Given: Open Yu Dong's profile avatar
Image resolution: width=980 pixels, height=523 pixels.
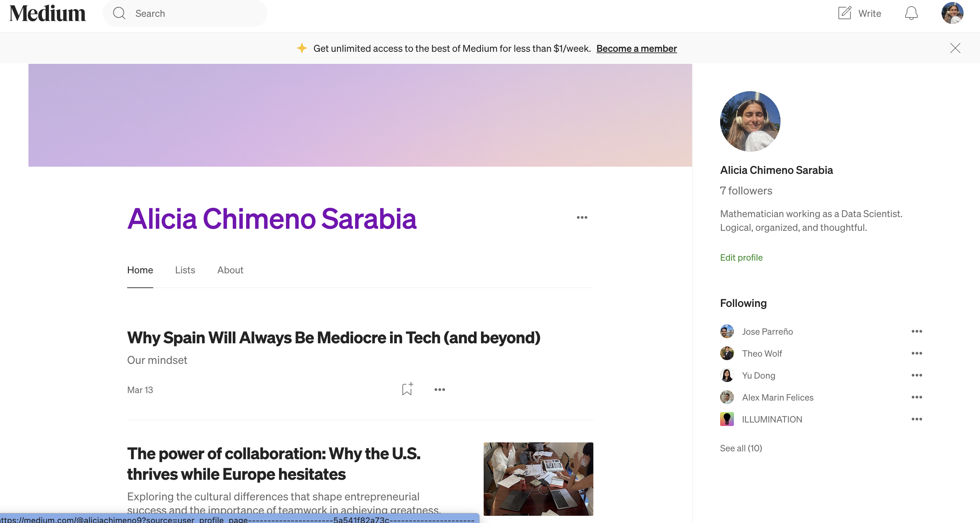Looking at the screenshot, I should point(727,375).
